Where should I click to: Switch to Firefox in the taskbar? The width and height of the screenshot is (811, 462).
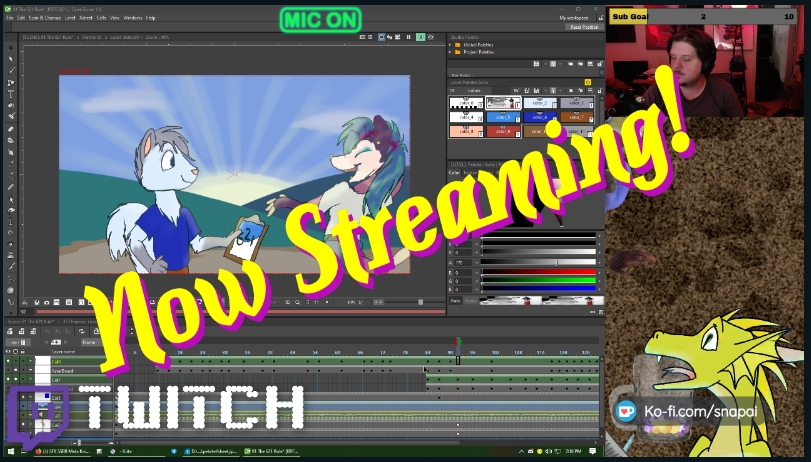(x=61, y=452)
